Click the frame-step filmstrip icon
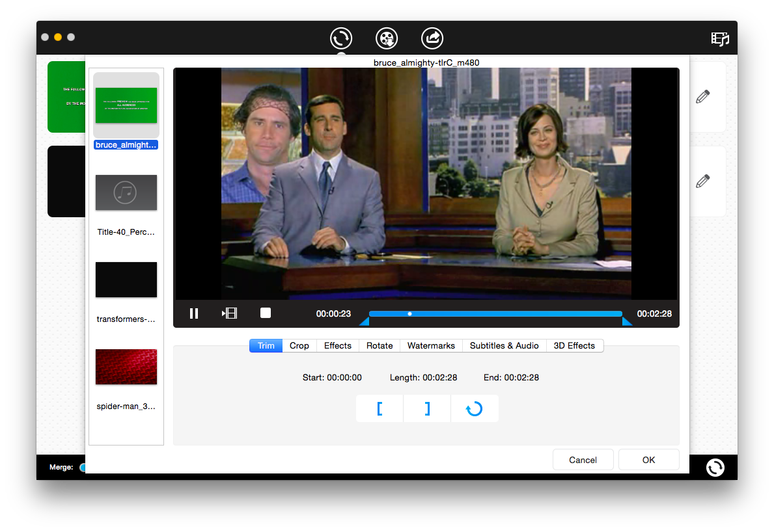The image size is (774, 532). click(230, 313)
